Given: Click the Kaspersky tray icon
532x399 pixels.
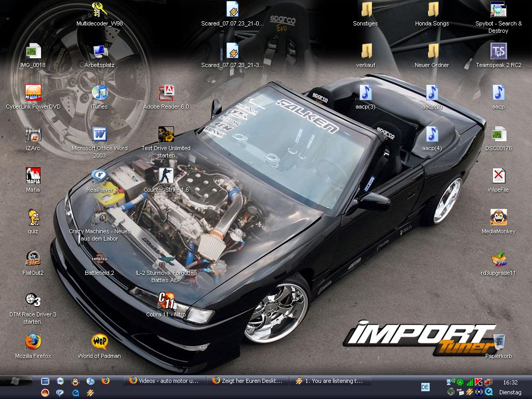Looking at the screenshot, I should 478,382.
